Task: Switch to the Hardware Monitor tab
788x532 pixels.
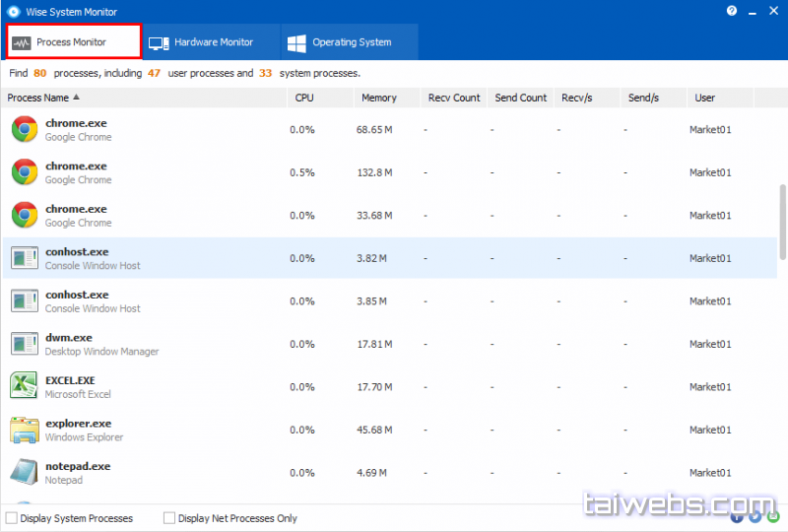Action: pyautogui.click(x=202, y=42)
